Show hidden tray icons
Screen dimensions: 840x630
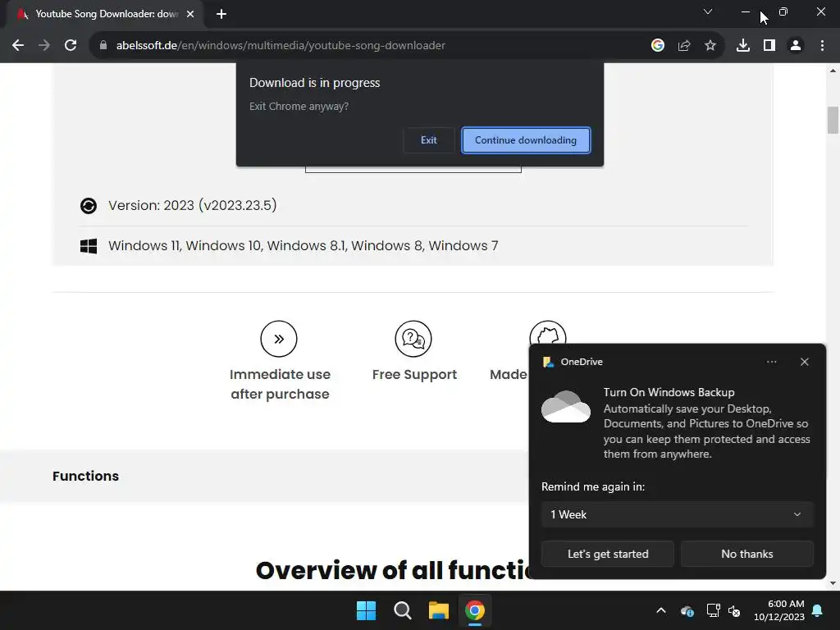[661, 610]
